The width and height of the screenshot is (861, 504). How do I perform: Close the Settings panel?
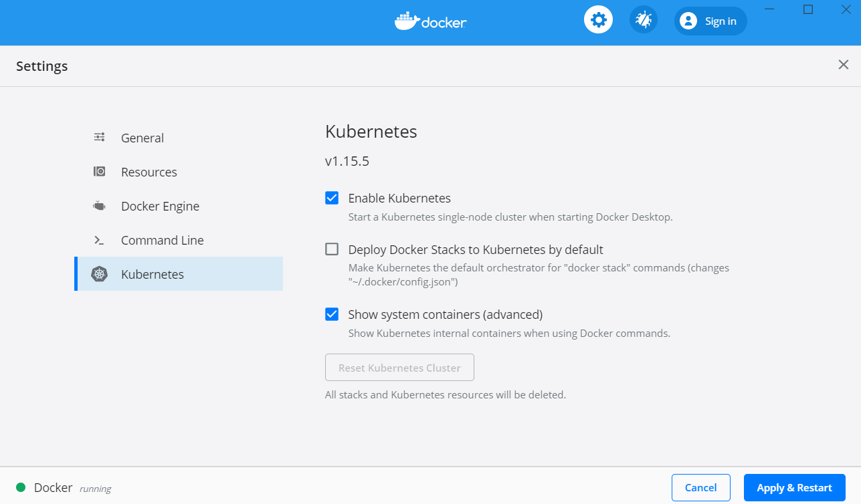[843, 65]
